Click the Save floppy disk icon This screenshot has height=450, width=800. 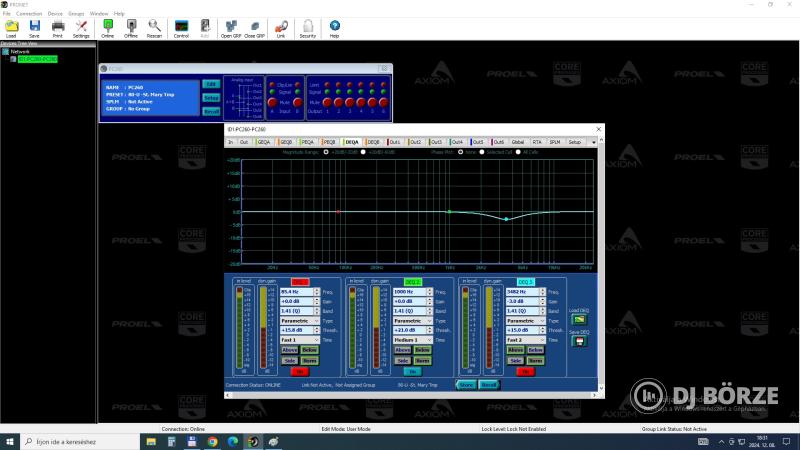coord(34,27)
